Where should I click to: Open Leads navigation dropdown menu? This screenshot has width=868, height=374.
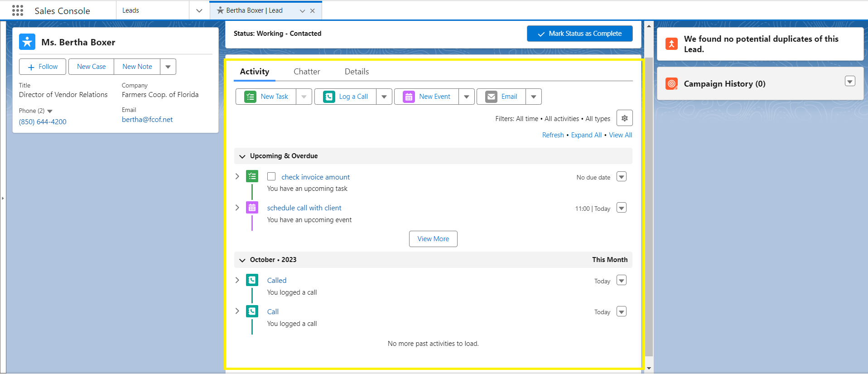pos(199,10)
